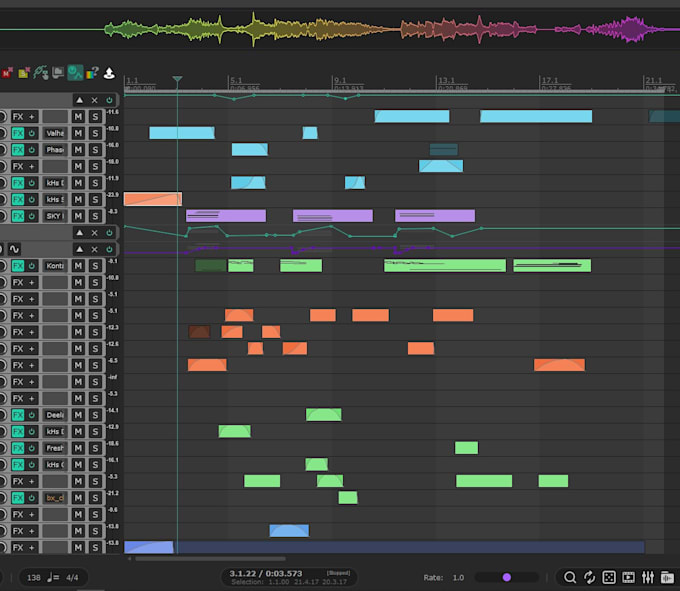
Task: Collapse envelope lane directly below SKY track
Action: [80, 233]
